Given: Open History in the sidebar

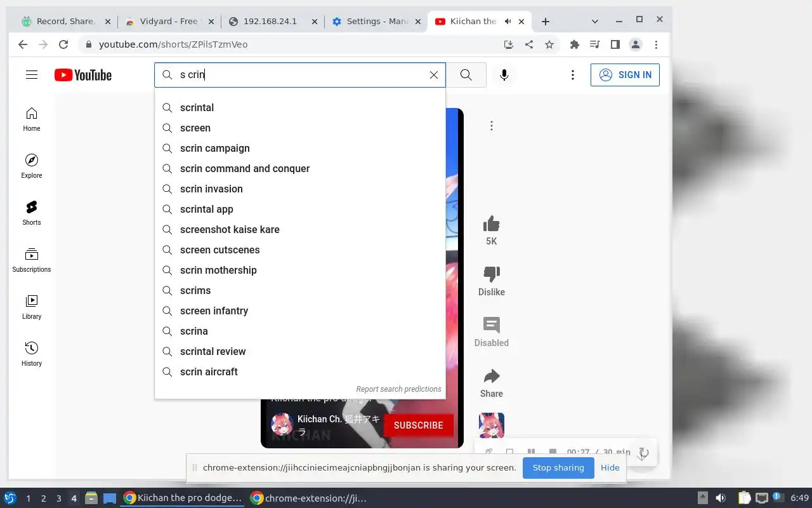Looking at the screenshot, I should pos(32,354).
